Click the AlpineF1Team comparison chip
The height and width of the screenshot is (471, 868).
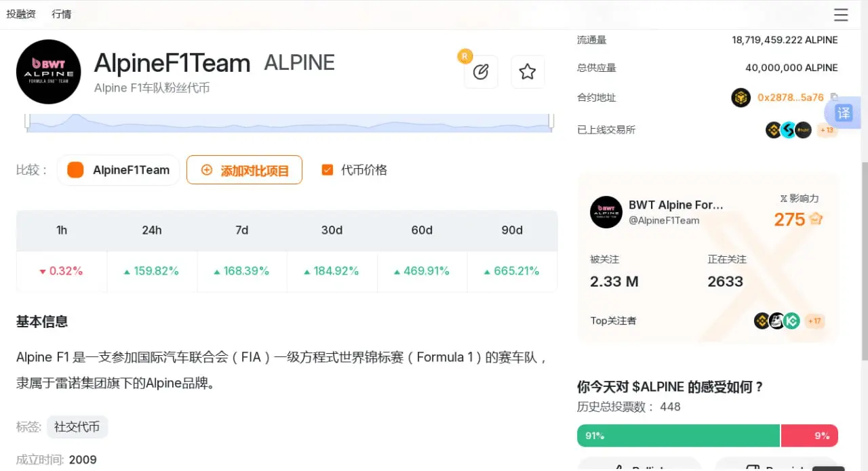click(x=119, y=170)
